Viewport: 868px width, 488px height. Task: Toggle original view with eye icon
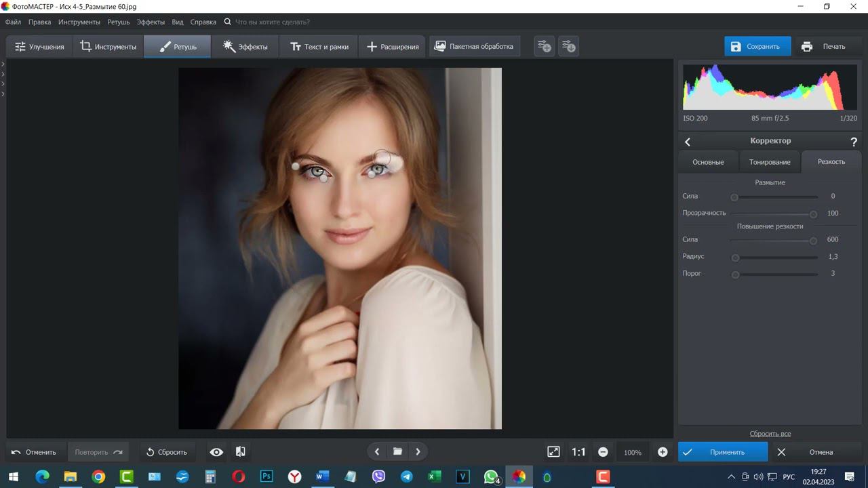216,452
